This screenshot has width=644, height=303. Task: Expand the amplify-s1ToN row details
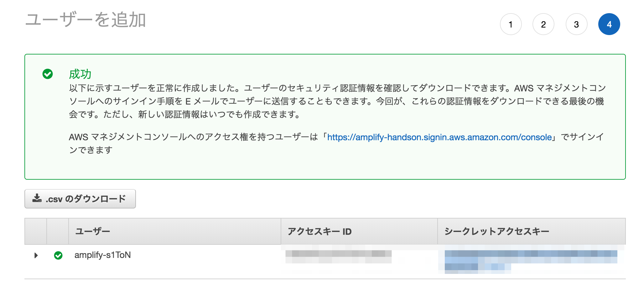[36, 255]
